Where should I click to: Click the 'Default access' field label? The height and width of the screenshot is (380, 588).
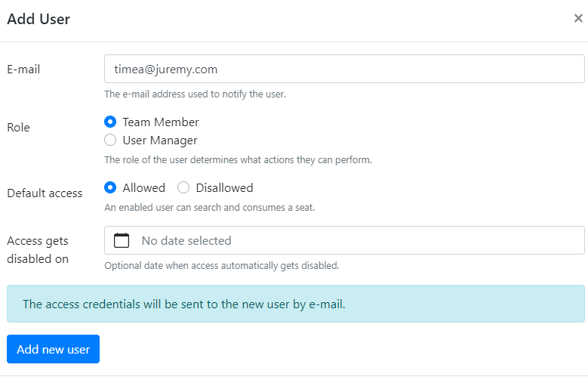(x=45, y=193)
